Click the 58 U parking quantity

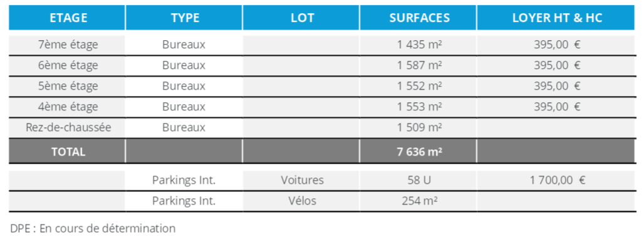[x=418, y=180]
